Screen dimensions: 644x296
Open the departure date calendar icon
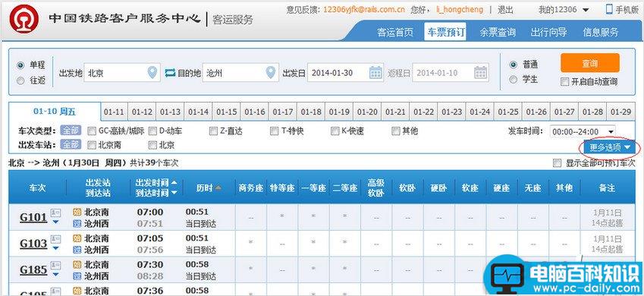pos(375,73)
